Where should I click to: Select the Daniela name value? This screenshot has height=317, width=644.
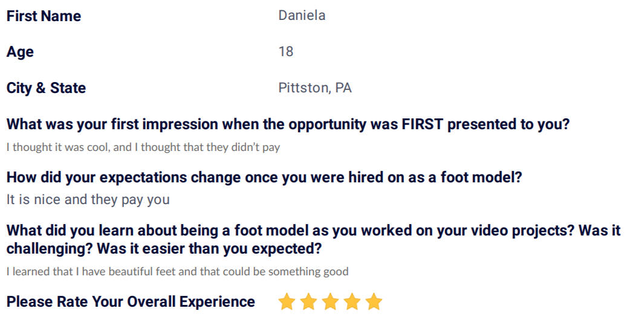point(302,16)
